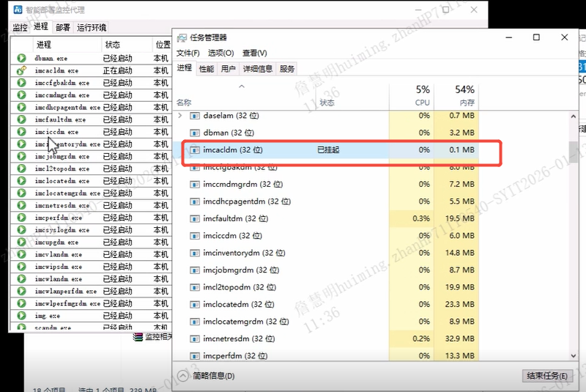Click the 结束任务(E) button
The image size is (586, 392).
pyautogui.click(x=546, y=376)
